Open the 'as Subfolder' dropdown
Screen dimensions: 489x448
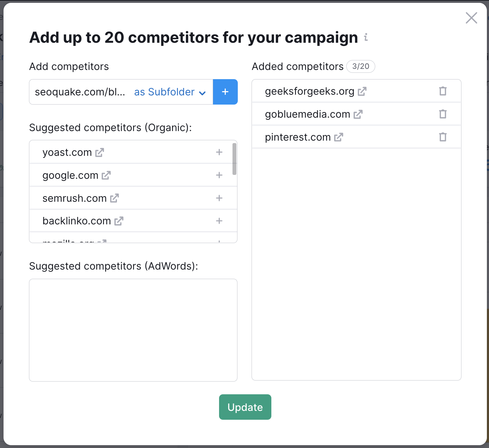(x=169, y=92)
